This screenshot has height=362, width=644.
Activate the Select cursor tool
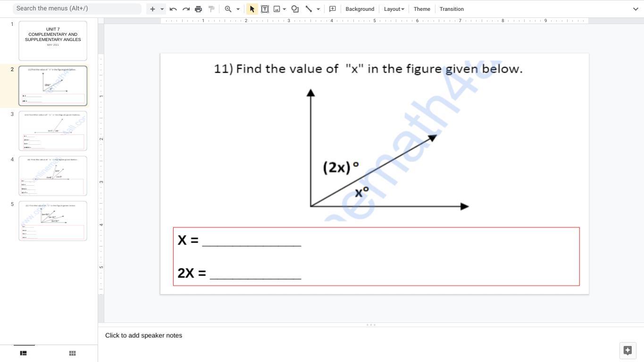[252, 9]
